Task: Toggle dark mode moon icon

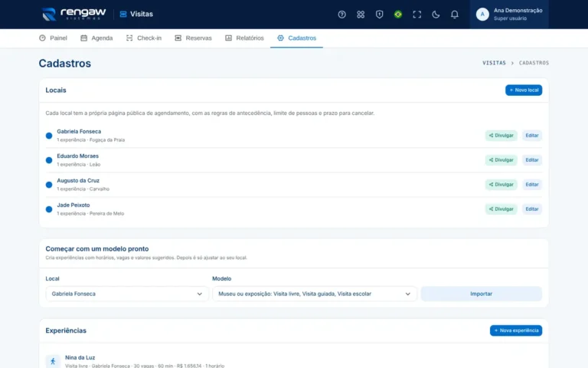Action: [436, 15]
